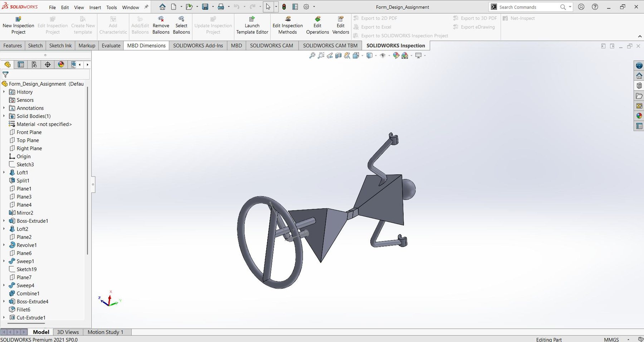
Task: Open Options gear icon
Action: (x=306, y=7)
